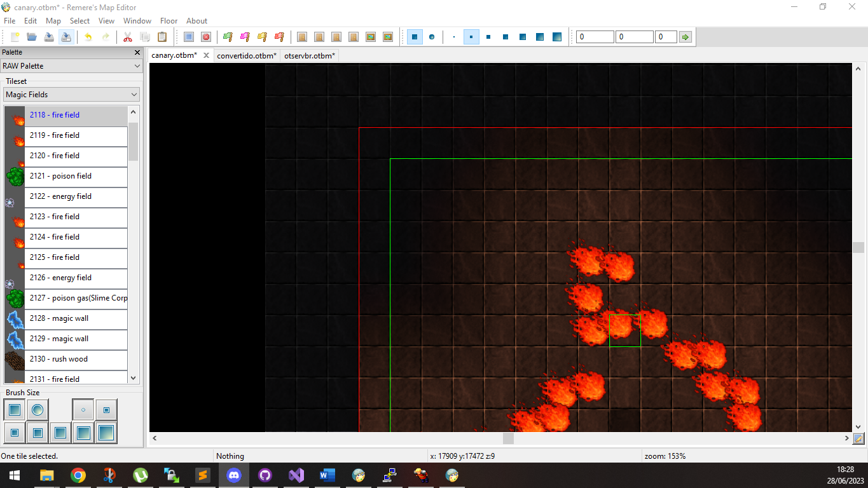
Task: Click the Redo icon in the toolbar
Action: [105, 37]
